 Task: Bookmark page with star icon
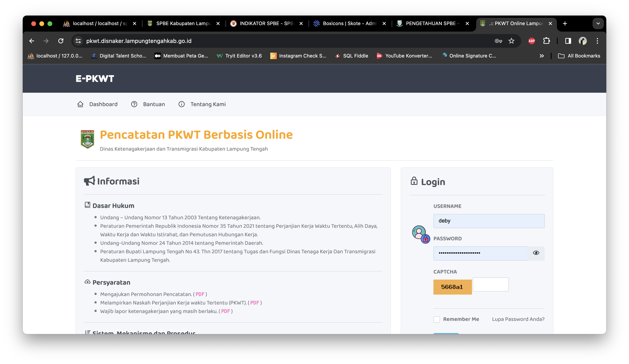(511, 41)
